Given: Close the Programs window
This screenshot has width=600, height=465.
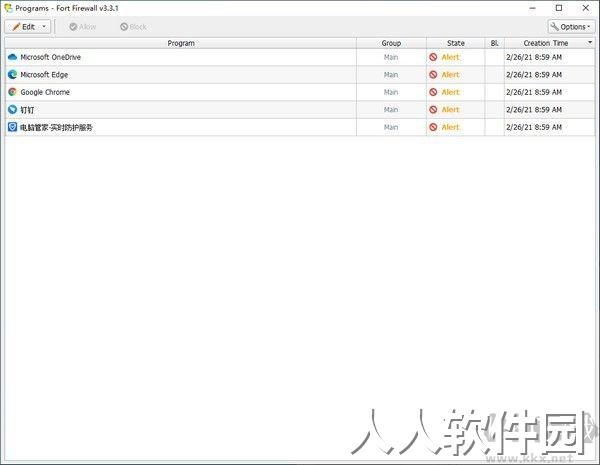Looking at the screenshot, I should point(586,8).
